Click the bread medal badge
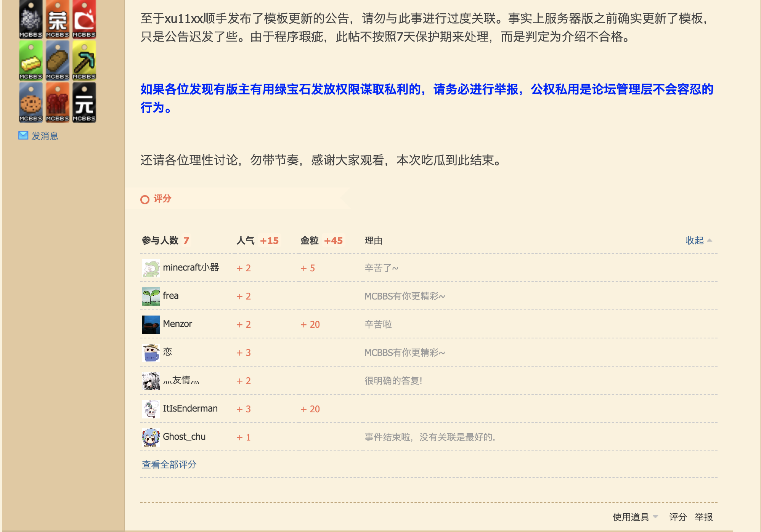 pyautogui.click(x=58, y=60)
